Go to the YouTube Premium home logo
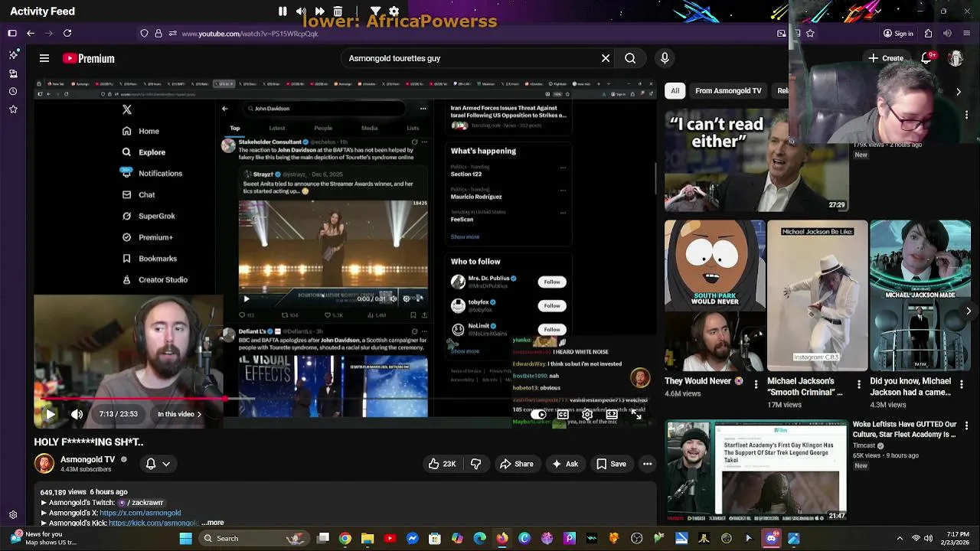 pyautogui.click(x=89, y=58)
